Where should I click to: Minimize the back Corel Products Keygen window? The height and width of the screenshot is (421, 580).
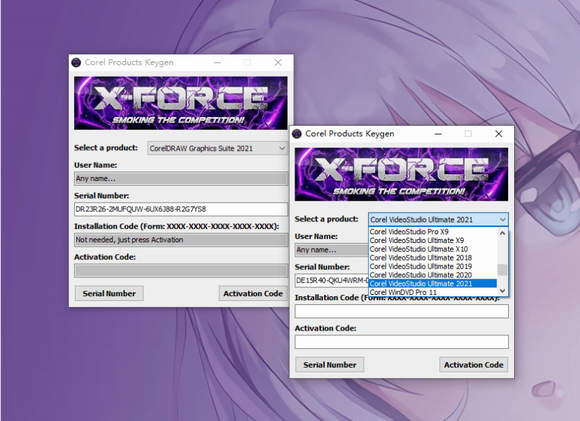tap(218, 63)
